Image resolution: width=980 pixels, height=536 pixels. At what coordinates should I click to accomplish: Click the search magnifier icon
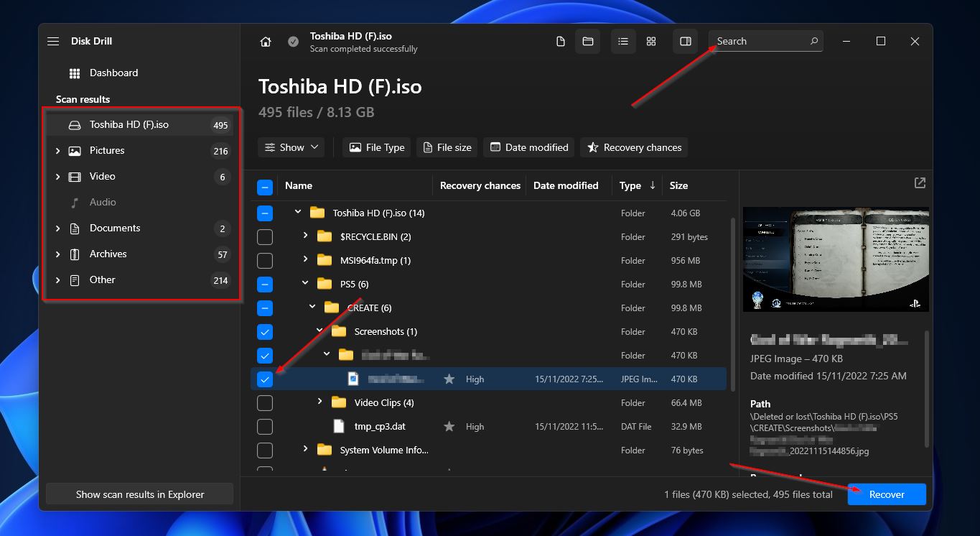(814, 41)
